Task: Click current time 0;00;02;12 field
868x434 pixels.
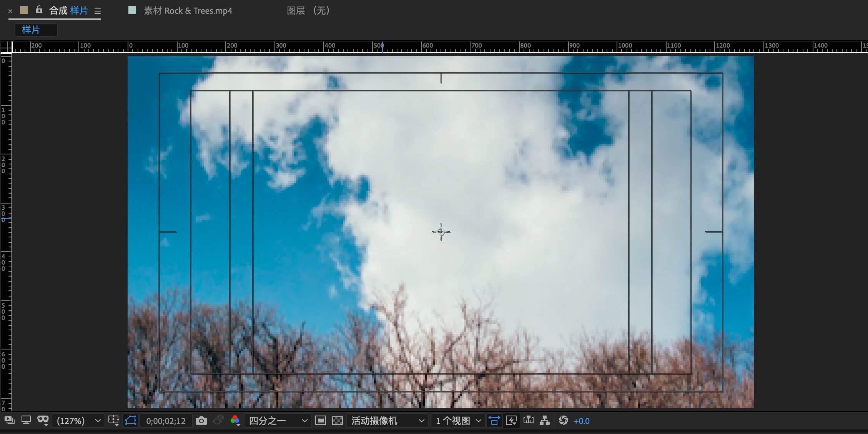Action: pyautogui.click(x=166, y=421)
